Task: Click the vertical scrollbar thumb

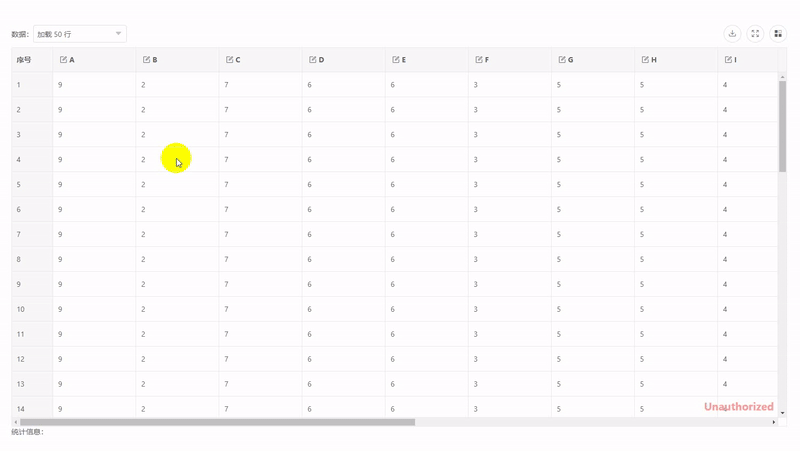Action: (x=783, y=125)
